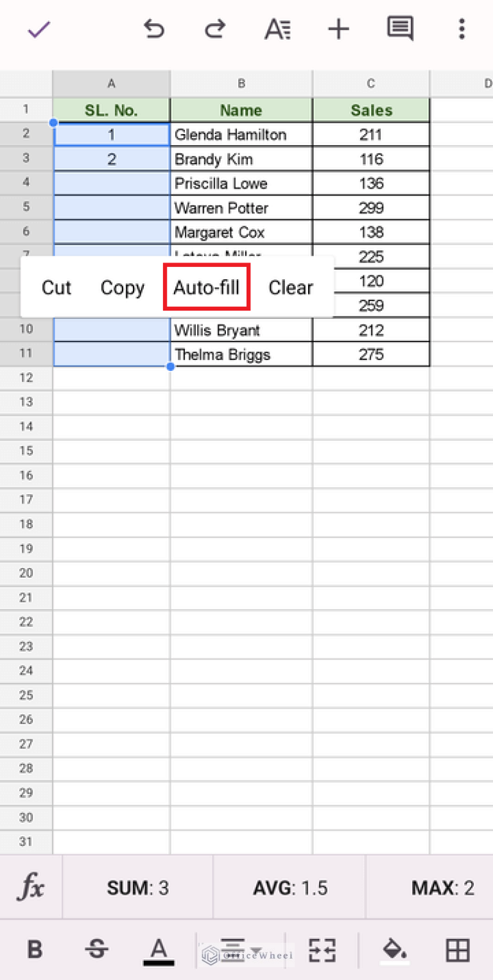The image size is (493, 980).
Task: Open the three-dot overflow menu
Action: click(462, 30)
